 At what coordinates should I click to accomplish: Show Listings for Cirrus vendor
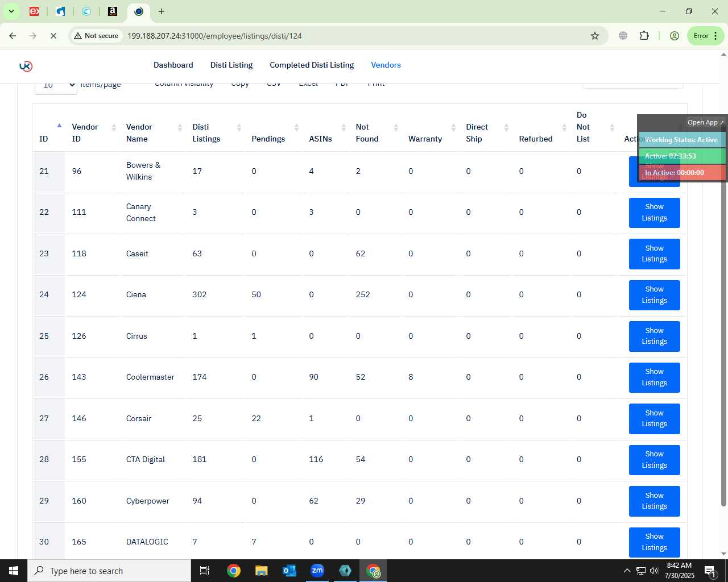pos(655,336)
